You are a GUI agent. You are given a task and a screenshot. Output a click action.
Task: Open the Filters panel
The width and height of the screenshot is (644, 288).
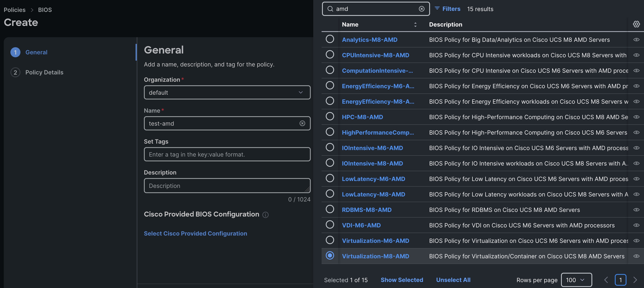click(448, 9)
